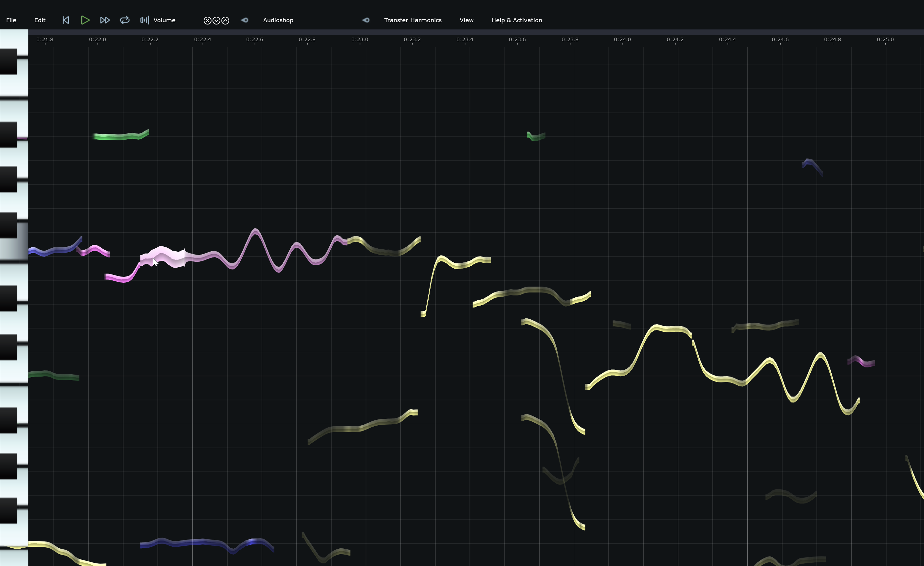This screenshot has height=566, width=924.
Task: Click the 0:25.0 timeline mark
Action: (885, 40)
